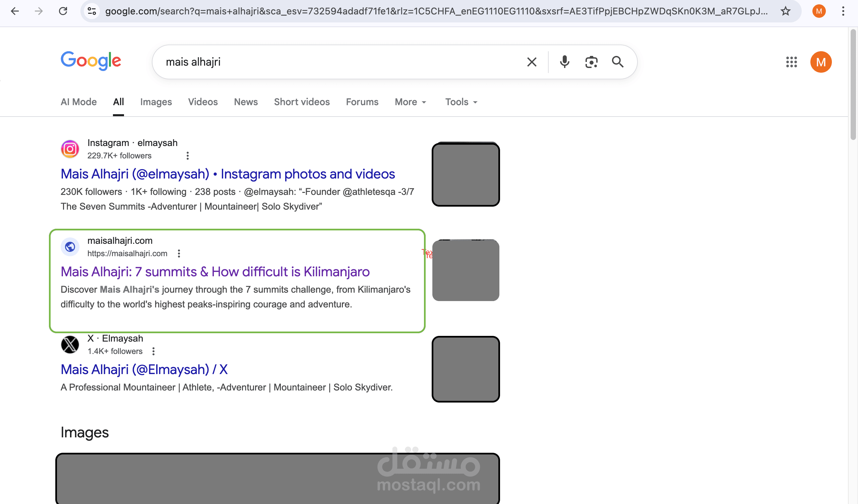
Task: Open more options for Instagram result
Action: 188,156
